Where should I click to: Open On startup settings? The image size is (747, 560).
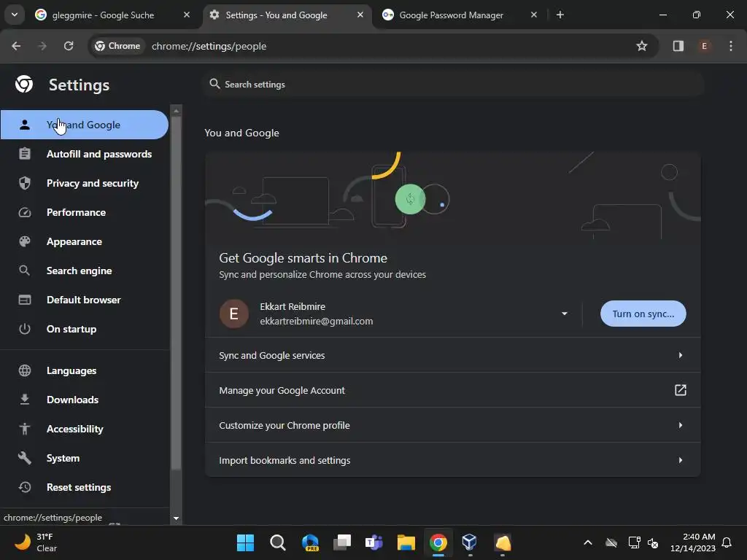[85, 329]
